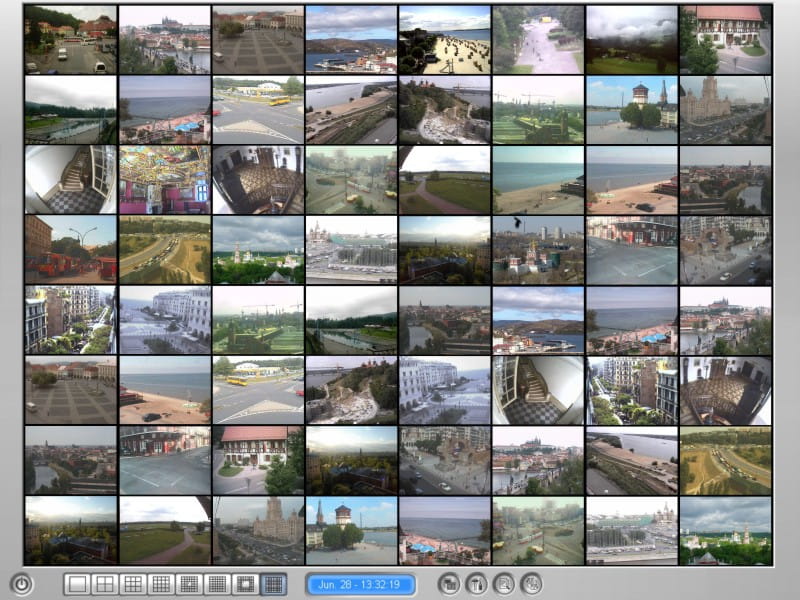The width and height of the screenshot is (800, 600).
Task: Choose the fifth layout button in the row
Action: 189,584
